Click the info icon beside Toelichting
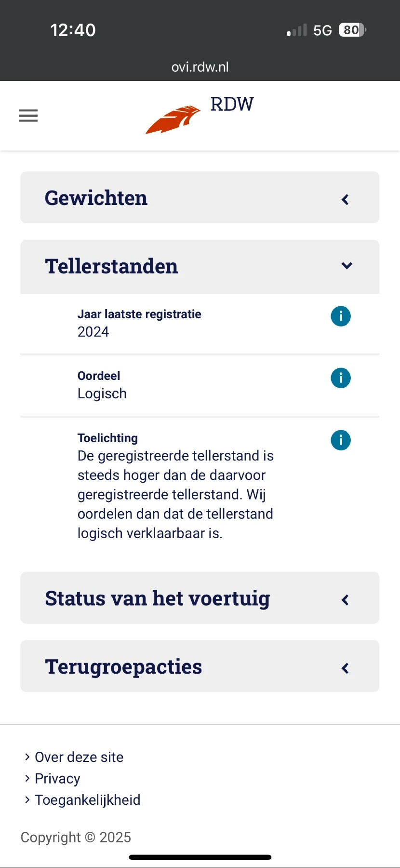 (341, 440)
